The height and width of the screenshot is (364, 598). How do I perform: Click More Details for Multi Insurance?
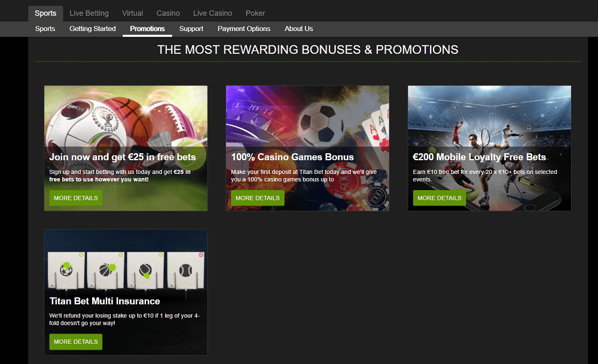pos(75,342)
